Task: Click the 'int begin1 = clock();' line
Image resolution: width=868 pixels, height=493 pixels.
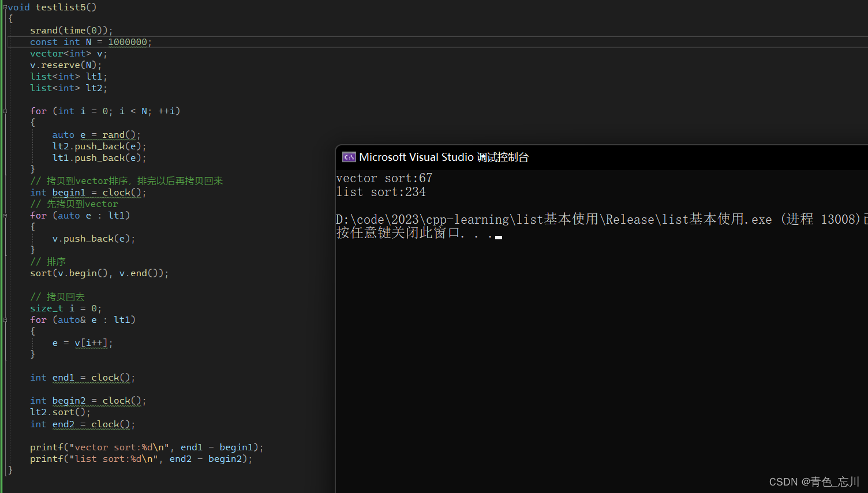Action: (88, 193)
